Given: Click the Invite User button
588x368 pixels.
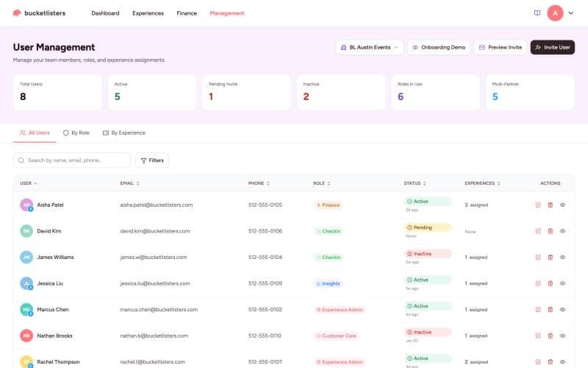Looking at the screenshot, I should (553, 47).
